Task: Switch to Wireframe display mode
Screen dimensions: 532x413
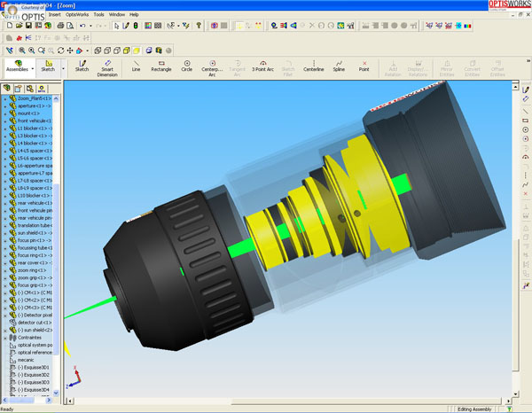Action: [98, 51]
